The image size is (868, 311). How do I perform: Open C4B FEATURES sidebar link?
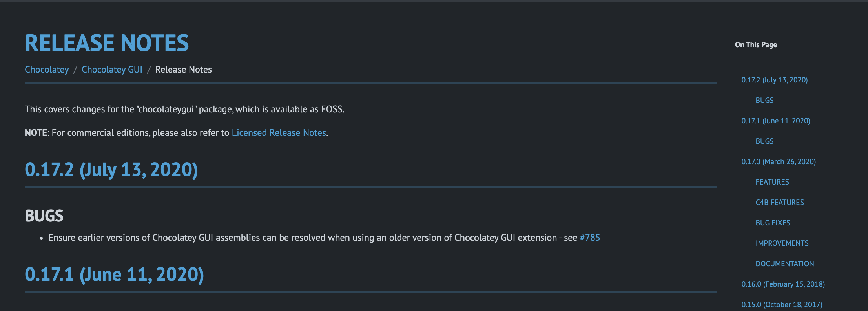(779, 202)
